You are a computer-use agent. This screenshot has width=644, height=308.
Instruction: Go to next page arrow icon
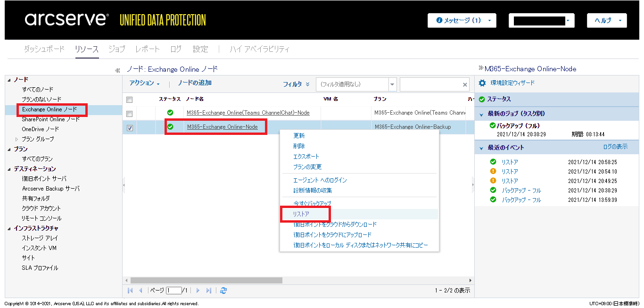tap(198, 291)
